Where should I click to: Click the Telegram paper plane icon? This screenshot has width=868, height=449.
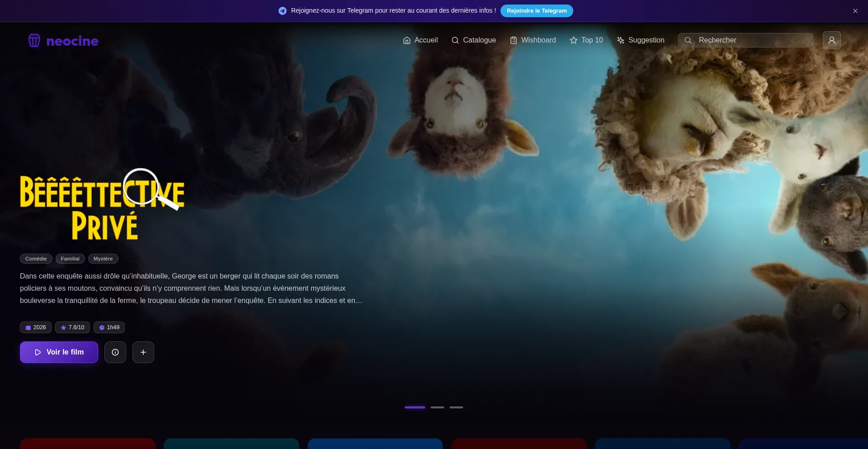(x=283, y=11)
